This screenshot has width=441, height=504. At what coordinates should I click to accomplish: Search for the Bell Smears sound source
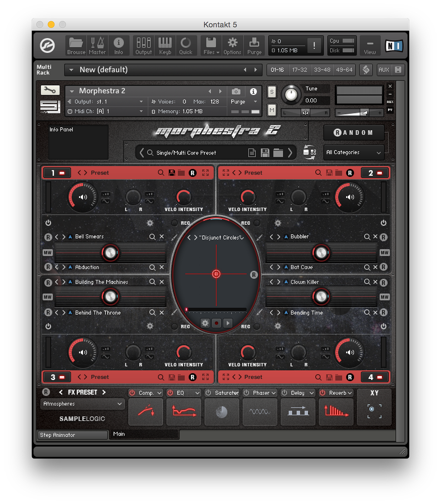152,237
